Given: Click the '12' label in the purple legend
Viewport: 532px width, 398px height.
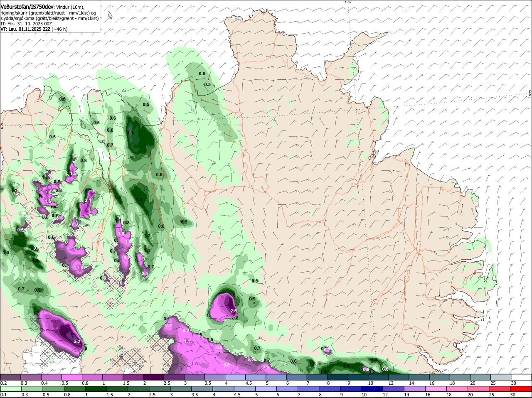Looking at the screenshot, I should 391,383.
